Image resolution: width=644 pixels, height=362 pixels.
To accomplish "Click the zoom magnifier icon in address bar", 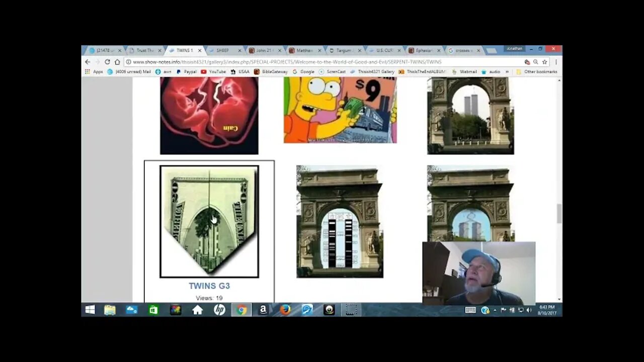I will 536,62.
